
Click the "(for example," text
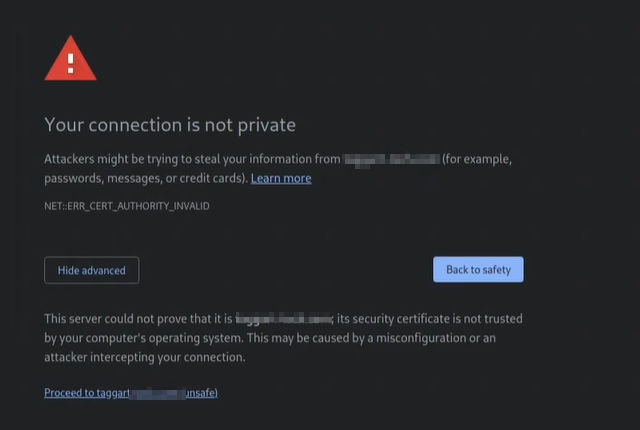pos(478,159)
